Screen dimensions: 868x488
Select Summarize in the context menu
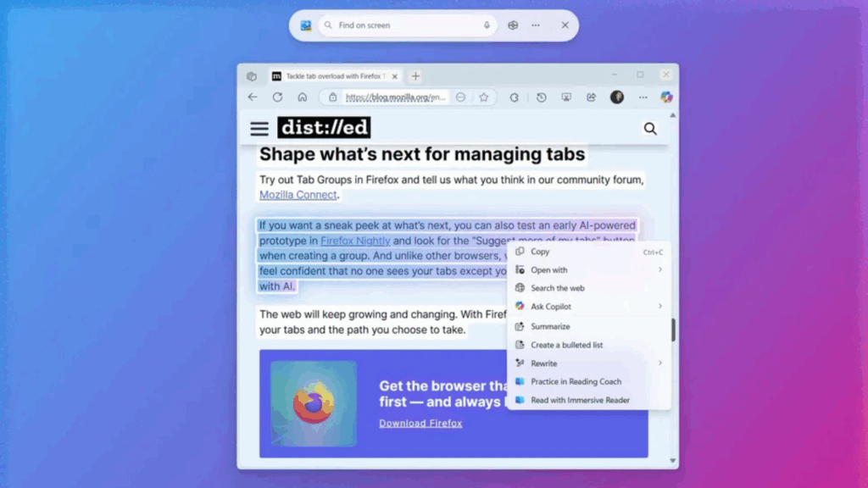[589, 326]
